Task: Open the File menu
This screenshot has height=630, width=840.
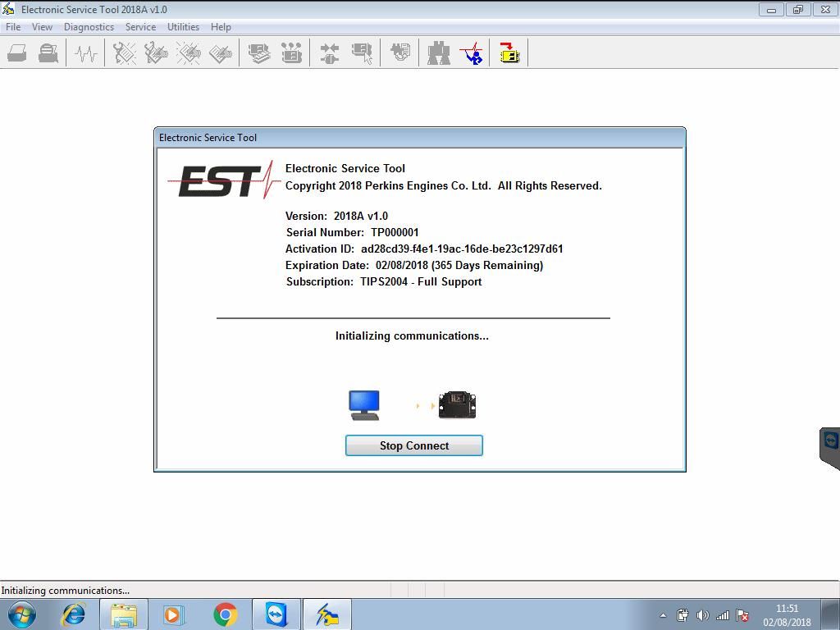Action: 13,27
